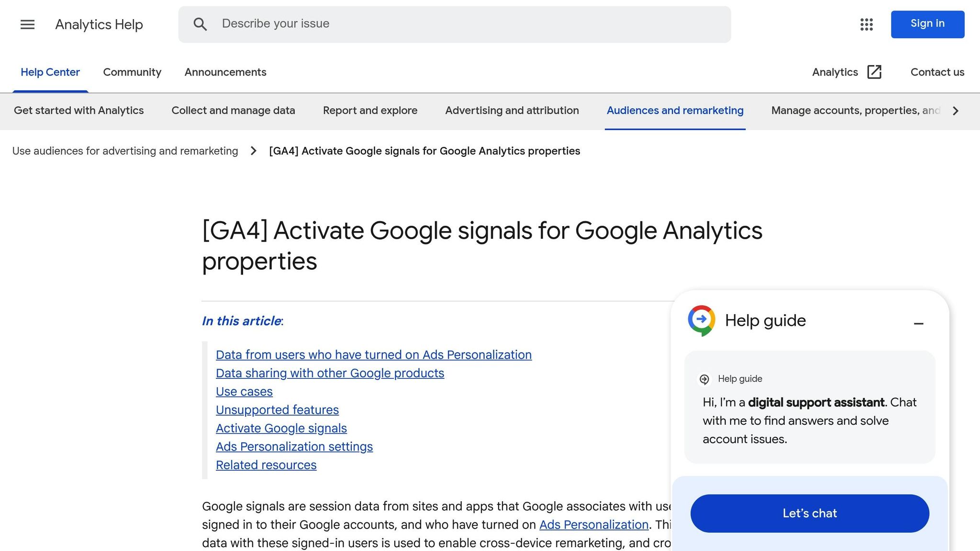
Task: Open Use audiences for advertising and remarketing breadcrumb
Action: [x=125, y=151]
